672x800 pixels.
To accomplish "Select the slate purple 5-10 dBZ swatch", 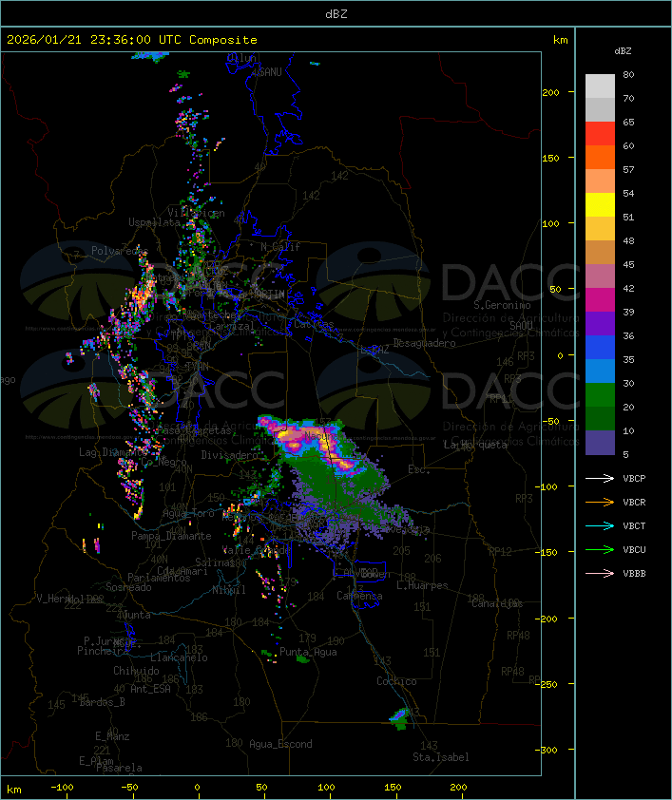I will (600, 443).
